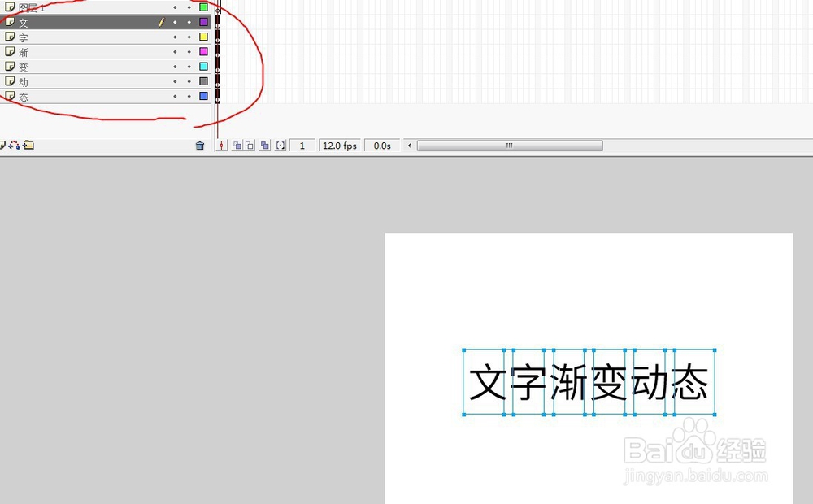The width and height of the screenshot is (813, 504).
Task: Delete the selected layer with trash icon
Action: 200,145
